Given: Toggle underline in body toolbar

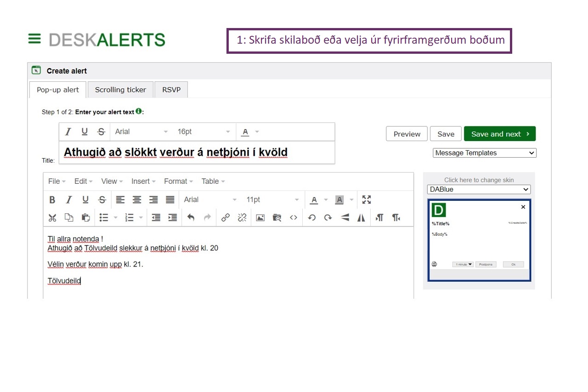Looking at the screenshot, I should (85, 199).
